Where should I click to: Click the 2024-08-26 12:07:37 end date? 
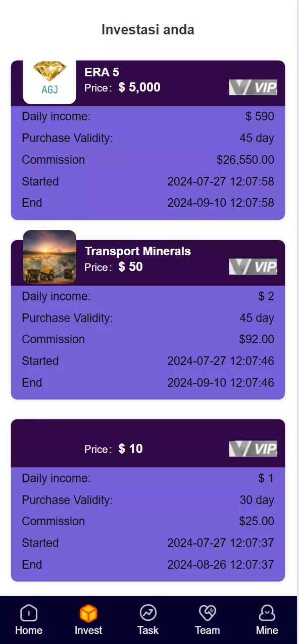pyautogui.click(x=221, y=565)
